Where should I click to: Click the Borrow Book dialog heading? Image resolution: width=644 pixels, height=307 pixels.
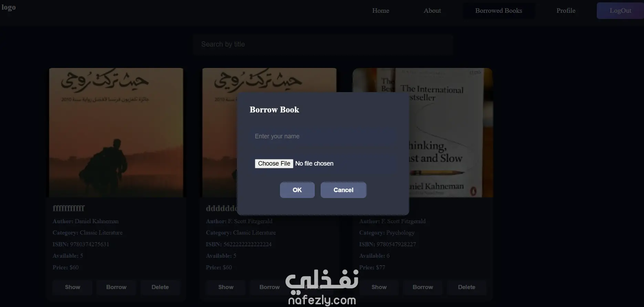(x=274, y=110)
